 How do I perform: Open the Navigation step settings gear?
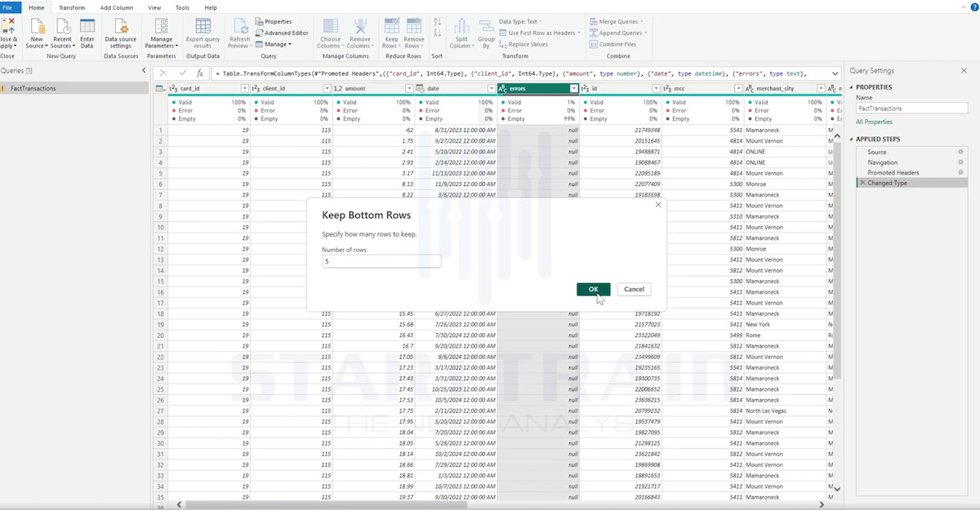[960, 162]
